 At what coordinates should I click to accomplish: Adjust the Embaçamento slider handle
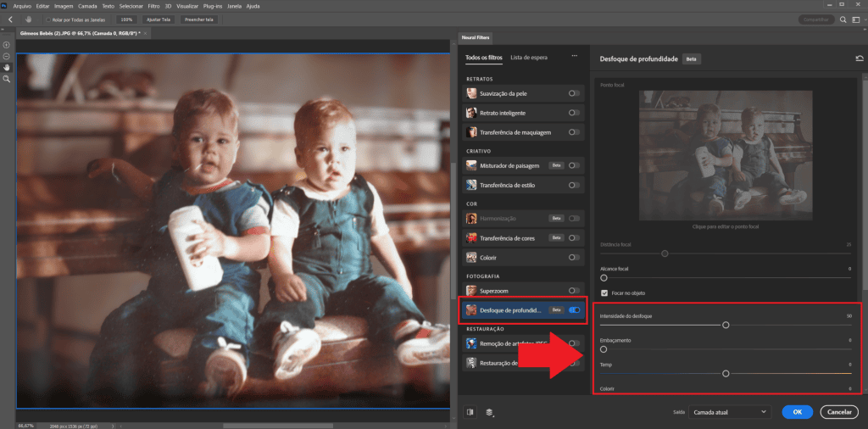point(604,349)
